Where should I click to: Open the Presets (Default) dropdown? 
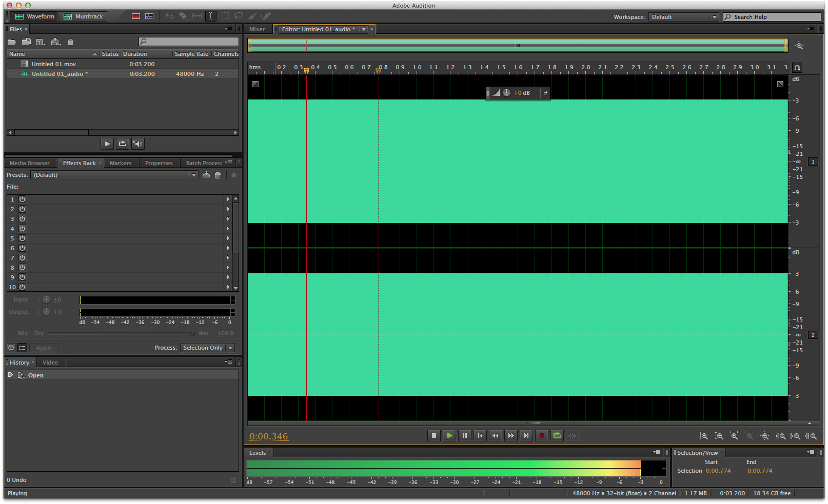coord(114,175)
